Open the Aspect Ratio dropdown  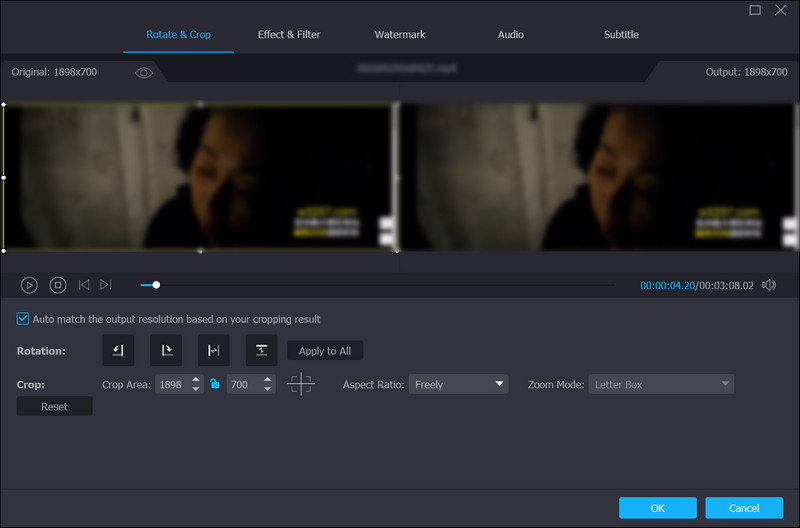(x=458, y=384)
